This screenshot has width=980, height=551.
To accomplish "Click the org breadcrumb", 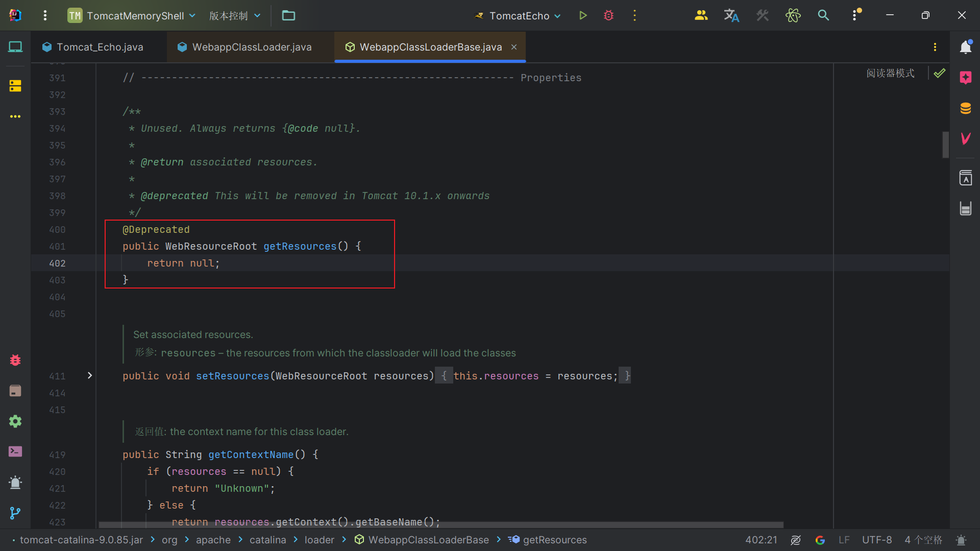I will tap(169, 540).
